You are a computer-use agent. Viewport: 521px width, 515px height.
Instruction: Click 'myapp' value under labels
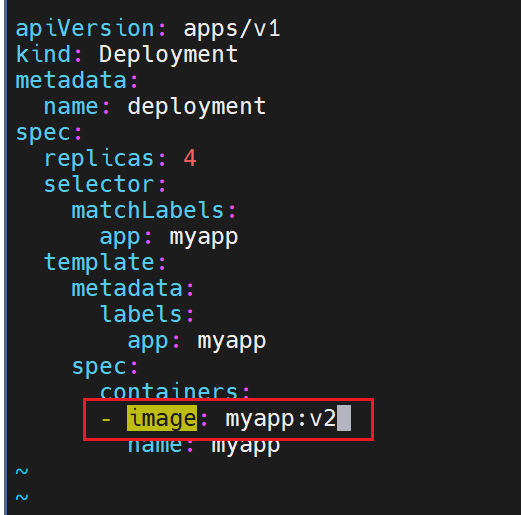point(232,342)
